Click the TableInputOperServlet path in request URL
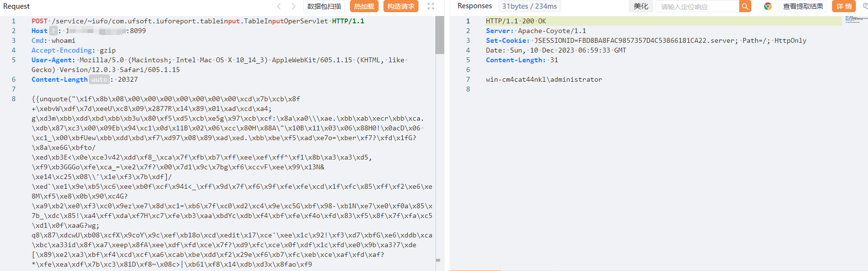 tap(286, 21)
